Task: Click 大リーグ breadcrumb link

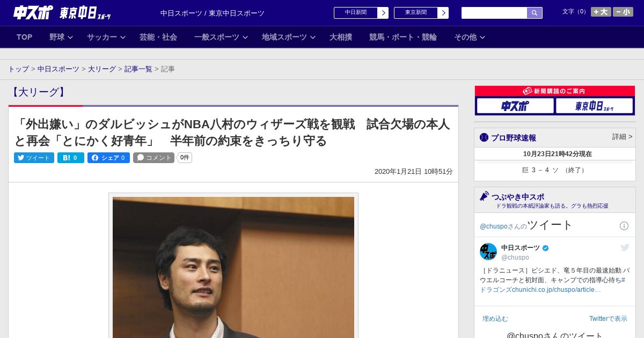Action: [102, 69]
